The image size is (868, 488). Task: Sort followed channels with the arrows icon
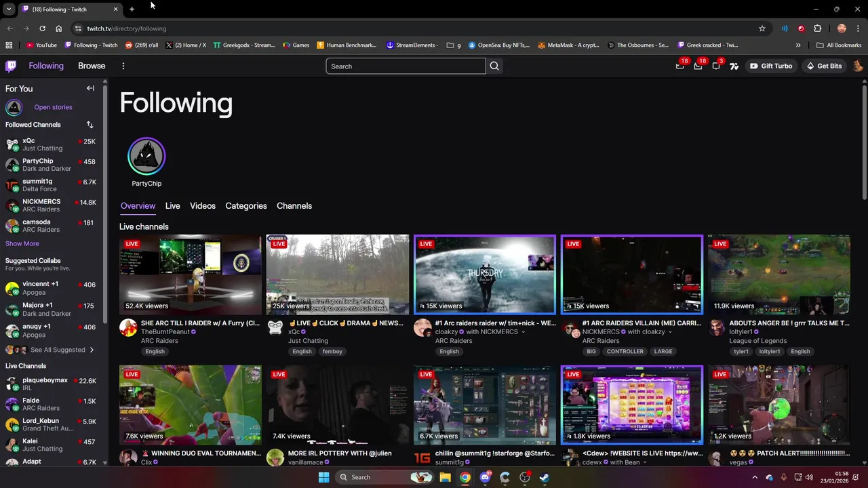(x=90, y=125)
